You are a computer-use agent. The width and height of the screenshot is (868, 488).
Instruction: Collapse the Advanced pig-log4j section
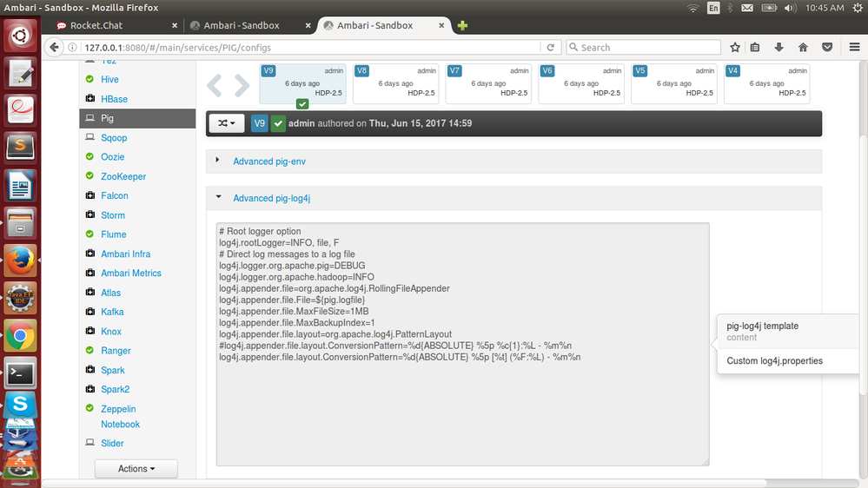[219, 197]
